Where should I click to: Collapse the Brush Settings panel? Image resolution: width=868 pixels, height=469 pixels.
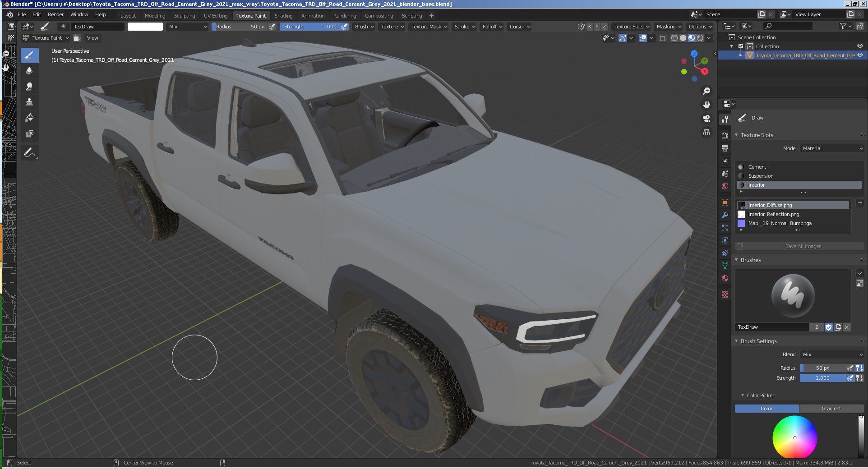[758, 341]
